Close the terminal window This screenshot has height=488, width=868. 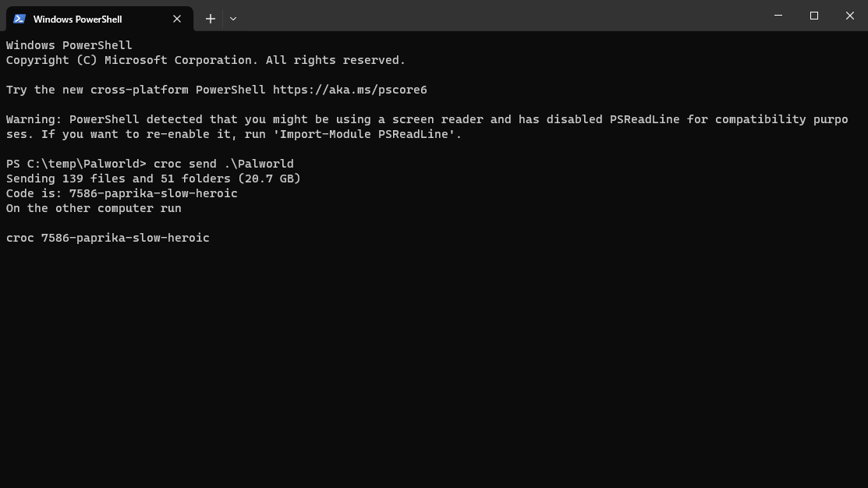tap(850, 16)
